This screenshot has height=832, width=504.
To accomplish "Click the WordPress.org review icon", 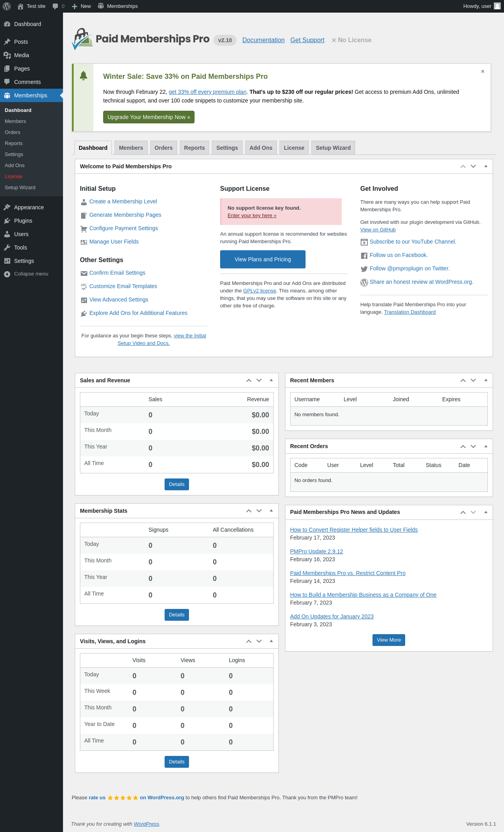I will pos(364,282).
